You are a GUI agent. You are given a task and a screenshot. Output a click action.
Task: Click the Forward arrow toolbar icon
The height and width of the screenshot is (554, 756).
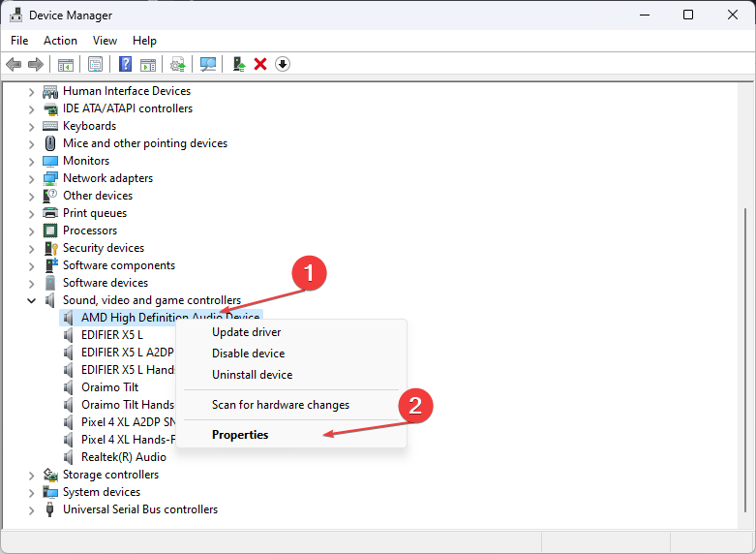(x=36, y=64)
